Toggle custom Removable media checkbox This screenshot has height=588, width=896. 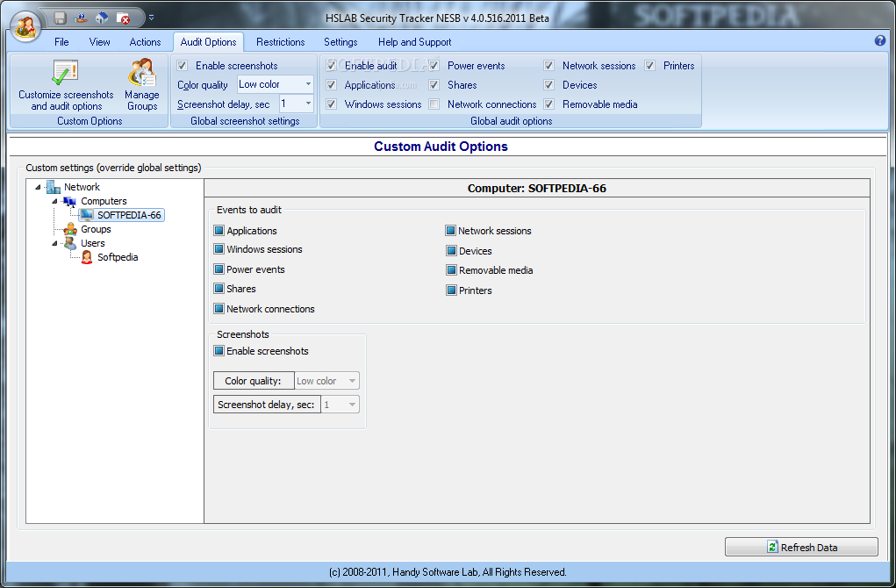[451, 270]
